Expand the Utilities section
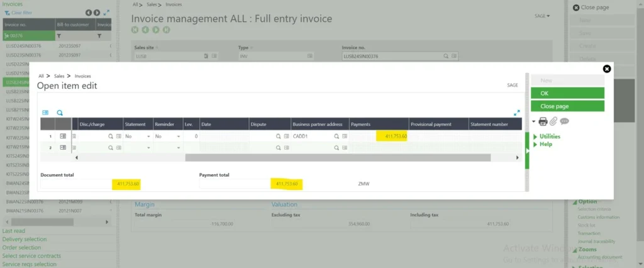 (x=549, y=136)
